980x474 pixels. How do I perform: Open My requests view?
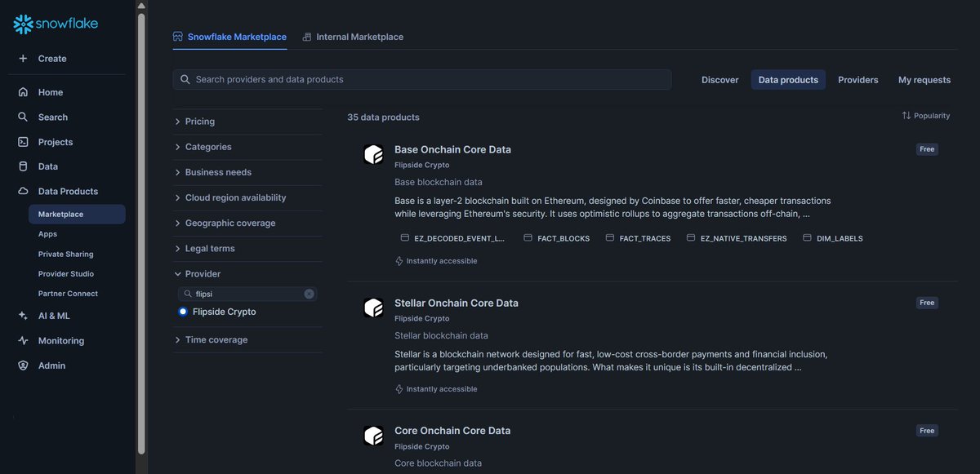pos(924,80)
